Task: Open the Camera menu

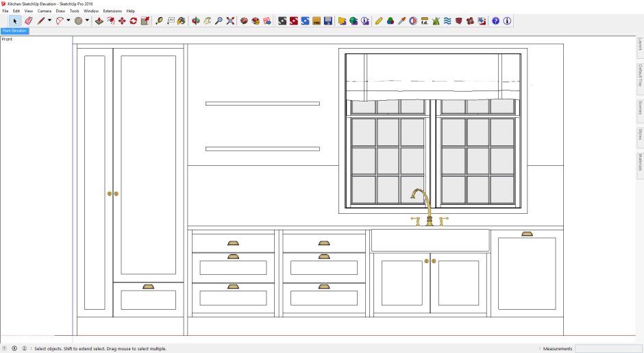Action: click(x=44, y=12)
